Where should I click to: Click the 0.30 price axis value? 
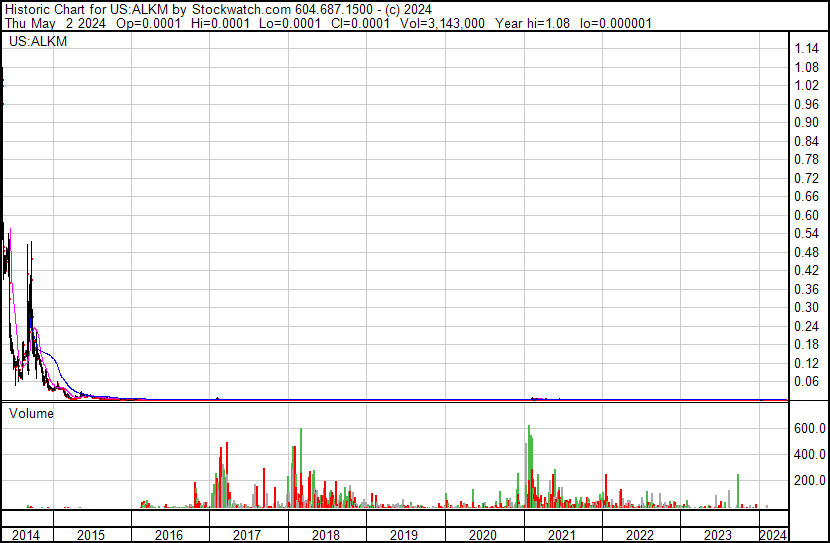(x=807, y=307)
